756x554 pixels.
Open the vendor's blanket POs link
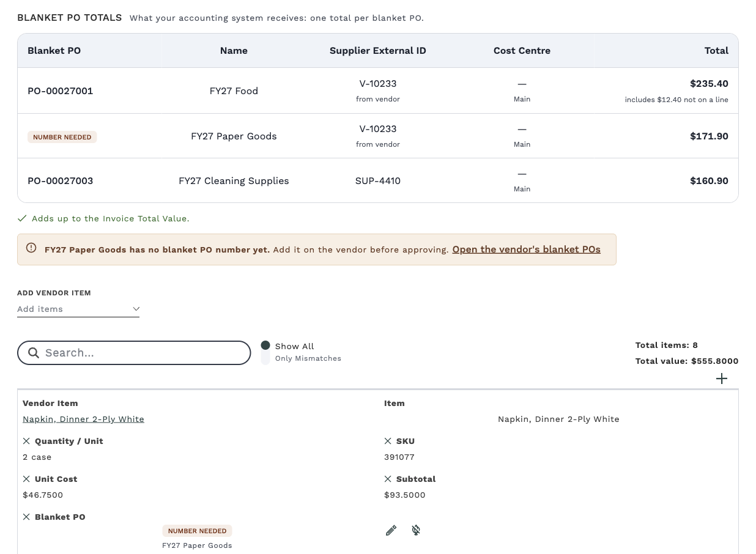(x=526, y=249)
